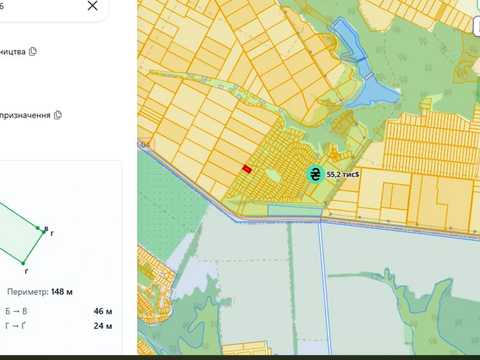
Task: Copy the value next to 'ництва'
Action: (x=33, y=51)
